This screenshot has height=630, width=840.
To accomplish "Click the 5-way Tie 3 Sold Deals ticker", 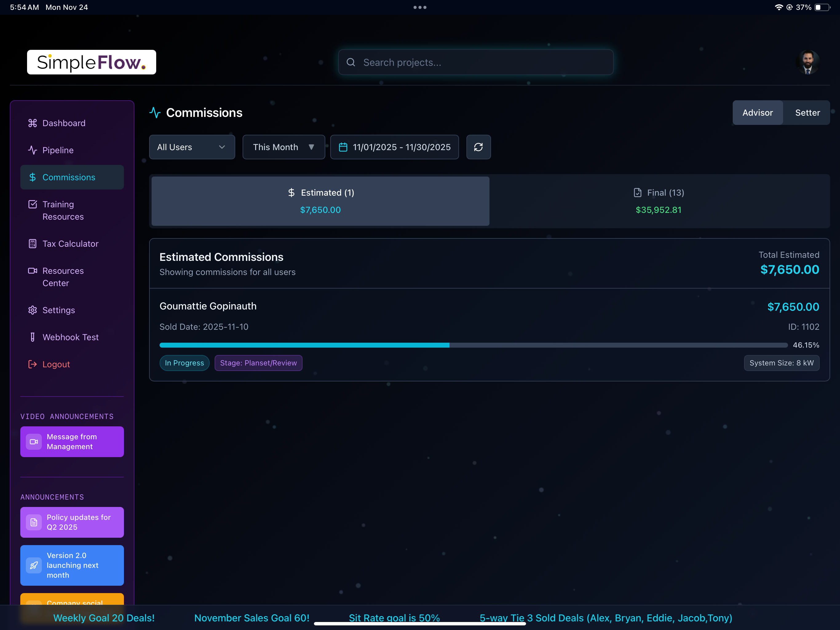I will (606, 618).
